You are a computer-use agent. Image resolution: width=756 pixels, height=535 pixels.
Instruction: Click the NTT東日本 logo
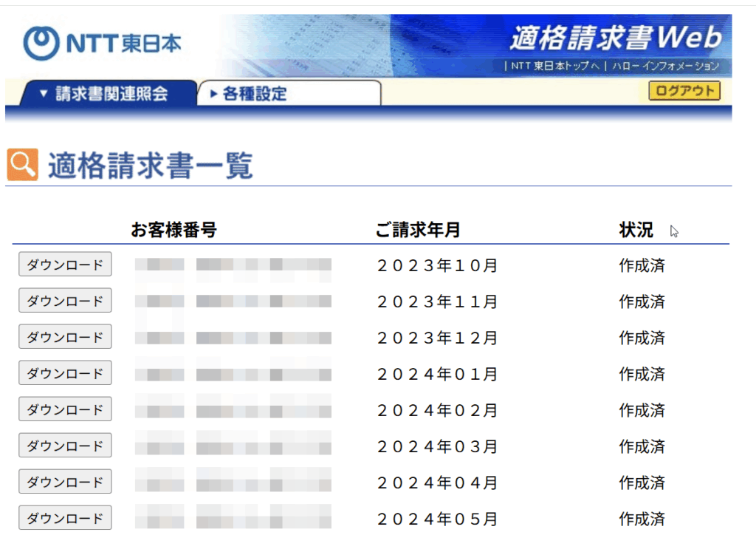[102, 44]
